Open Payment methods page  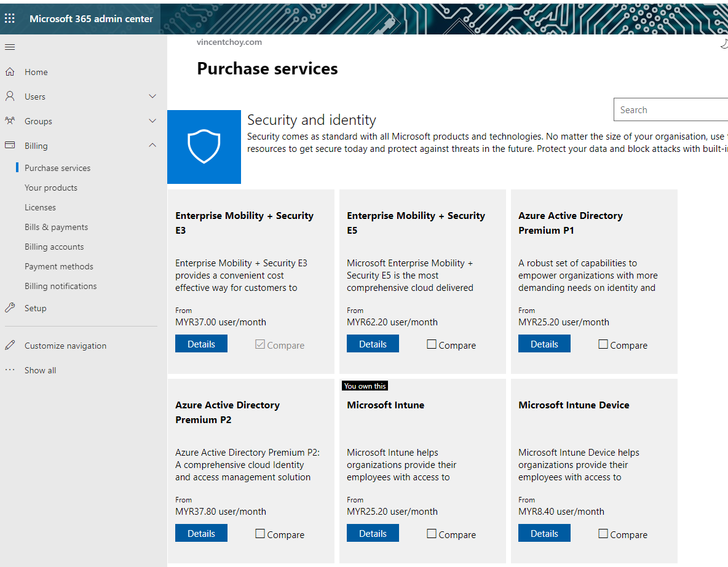[59, 266]
